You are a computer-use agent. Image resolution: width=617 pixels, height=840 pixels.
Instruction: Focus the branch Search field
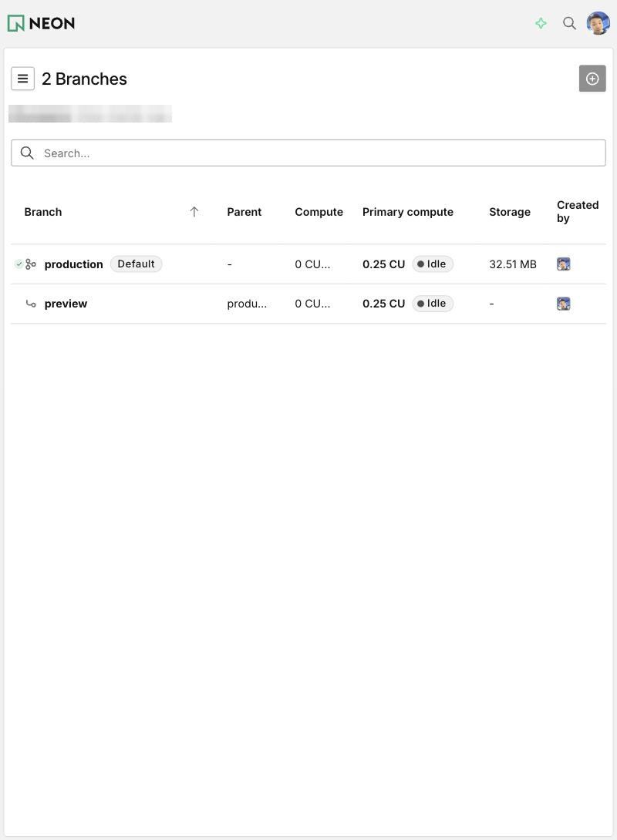coord(308,153)
